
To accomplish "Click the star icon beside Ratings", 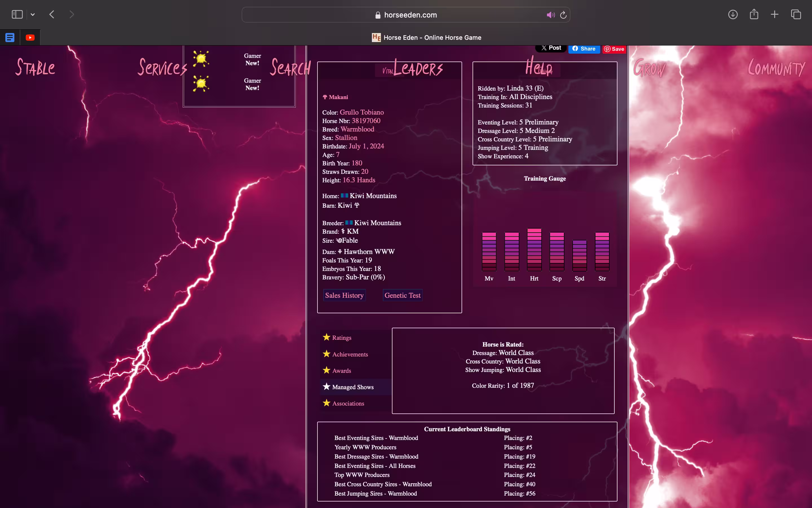I will pos(326,337).
